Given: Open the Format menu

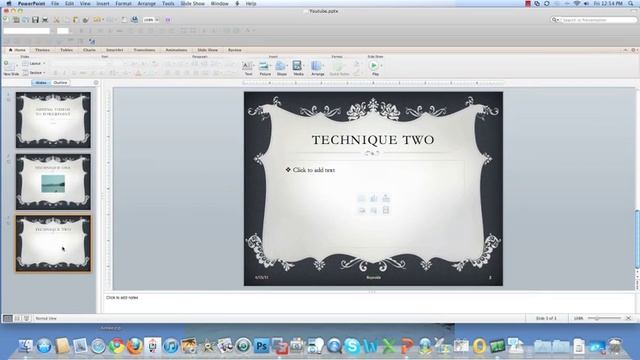Looking at the screenshot, I should pyautogui.click(x=123, y=4).
